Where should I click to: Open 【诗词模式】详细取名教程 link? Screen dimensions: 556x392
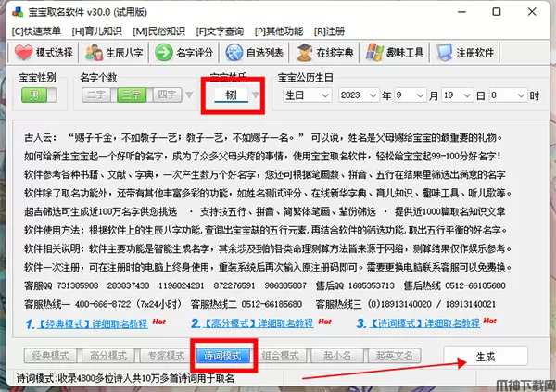click(x=424, y=322)
